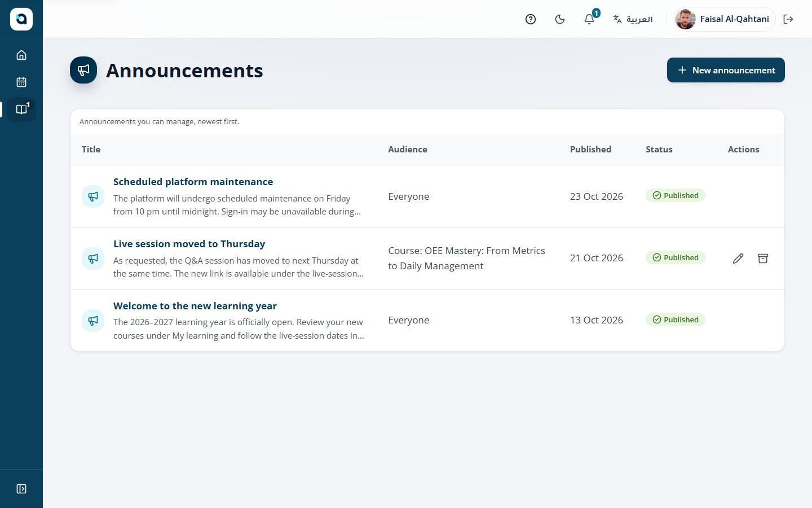Click Published status badge for 23 Oct 2026
812x508 pixels.
tap(676, 196)
